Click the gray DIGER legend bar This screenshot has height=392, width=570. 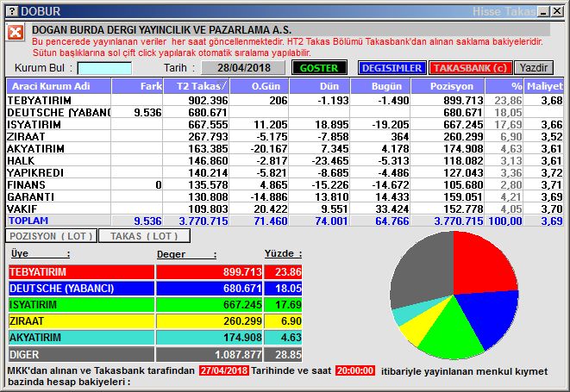(x=81, y=354)
